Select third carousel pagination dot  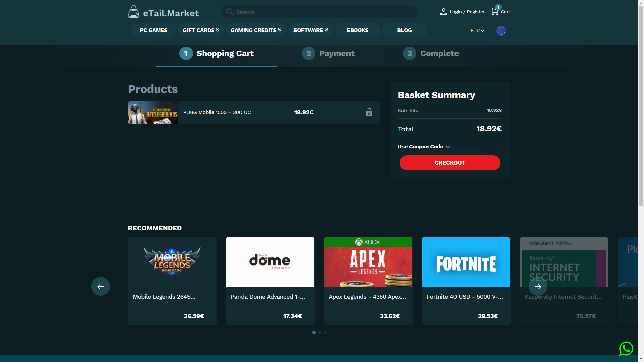325,333
